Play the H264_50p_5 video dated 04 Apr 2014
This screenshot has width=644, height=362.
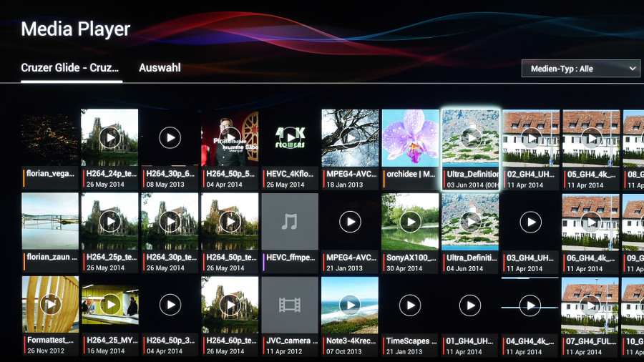pyautogui.click(x=230, y=137)
